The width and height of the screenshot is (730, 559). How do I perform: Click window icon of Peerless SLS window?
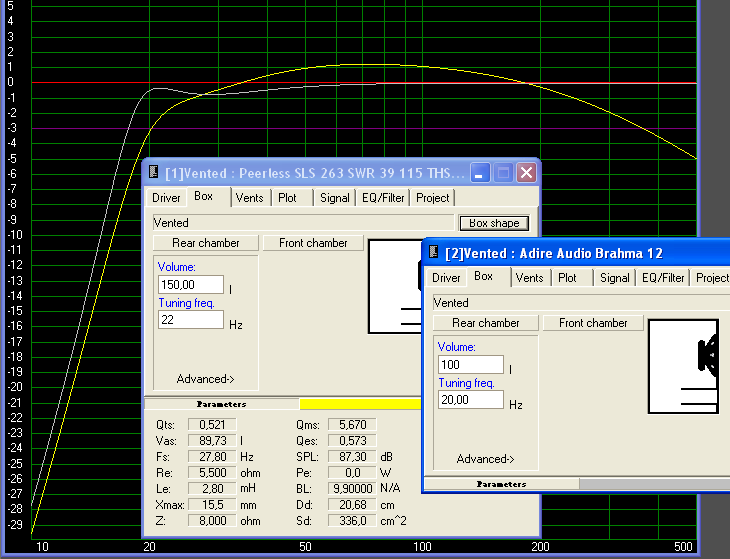[x=154, y=172]
